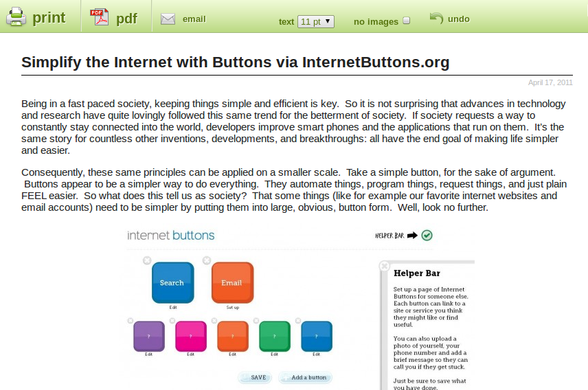Click the email envelope icon
Viewport: 588px width, 390px height.
pyautogui.click(x=168, y=19)
